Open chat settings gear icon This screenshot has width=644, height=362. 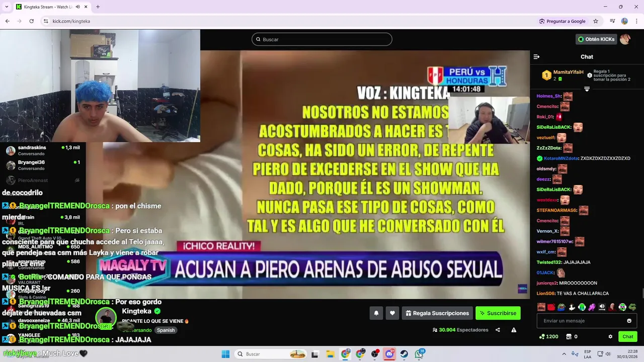coord(610,337)
